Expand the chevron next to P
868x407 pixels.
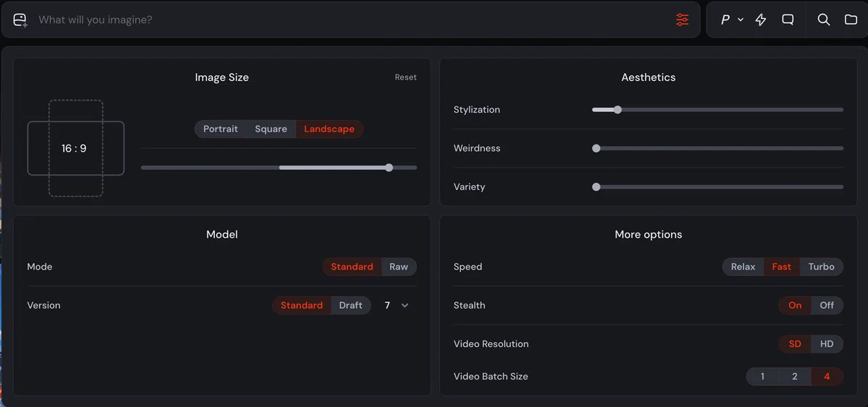[741, 20]
